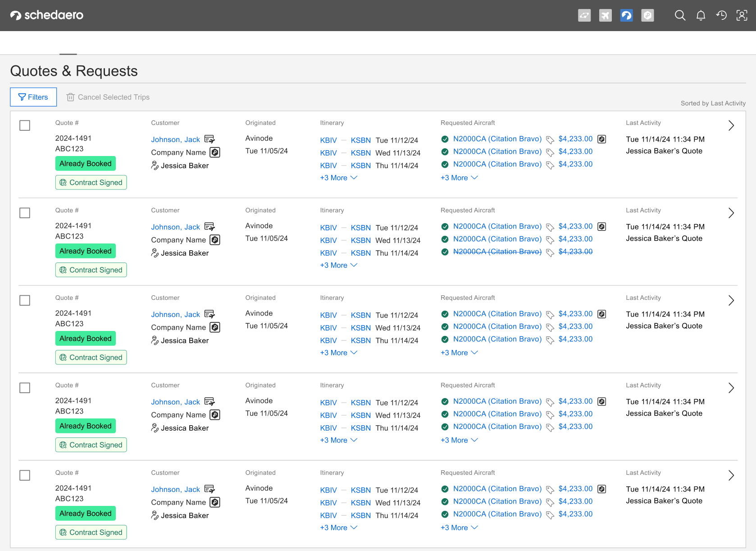Open the route planner app icon in header
The width and height of the screenshot is (756, 551).
[x=584, y=15]
